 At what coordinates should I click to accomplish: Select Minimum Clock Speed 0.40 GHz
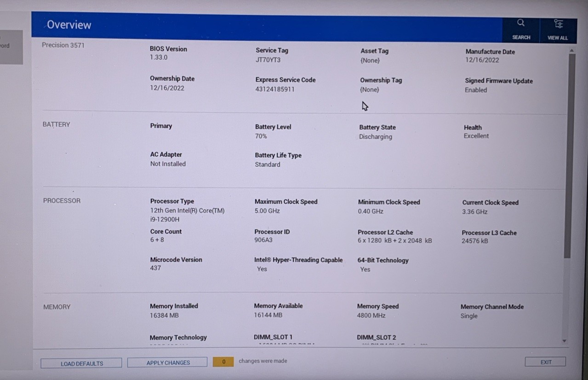coord(371,211)
